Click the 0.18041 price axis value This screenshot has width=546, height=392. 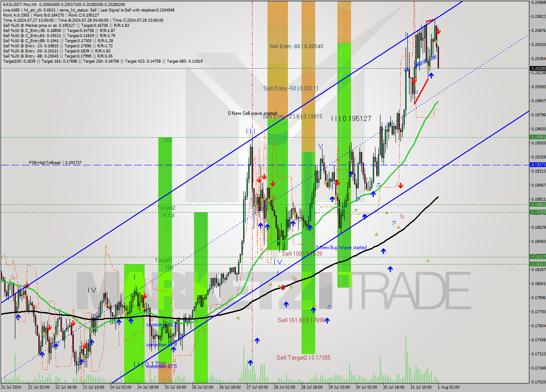[538, 283]
